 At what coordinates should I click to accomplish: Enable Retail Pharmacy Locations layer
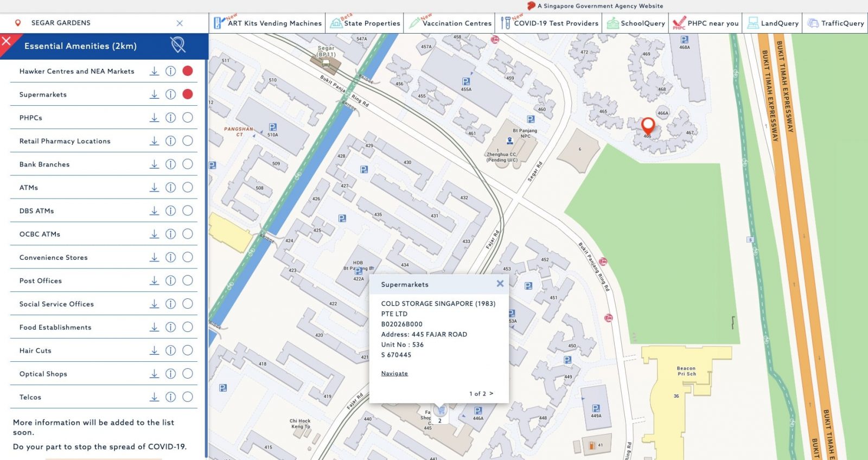click(x=188, y=141)
